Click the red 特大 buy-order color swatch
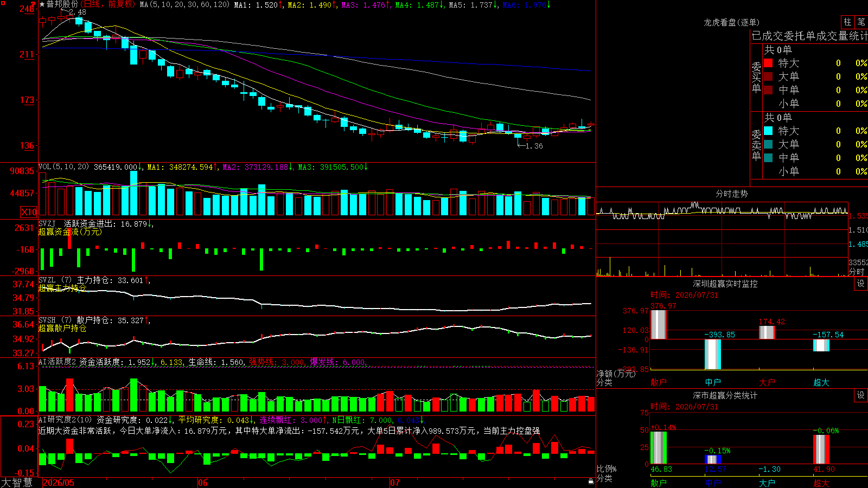This screenshot has height=488, width=868. coord(768,63)
